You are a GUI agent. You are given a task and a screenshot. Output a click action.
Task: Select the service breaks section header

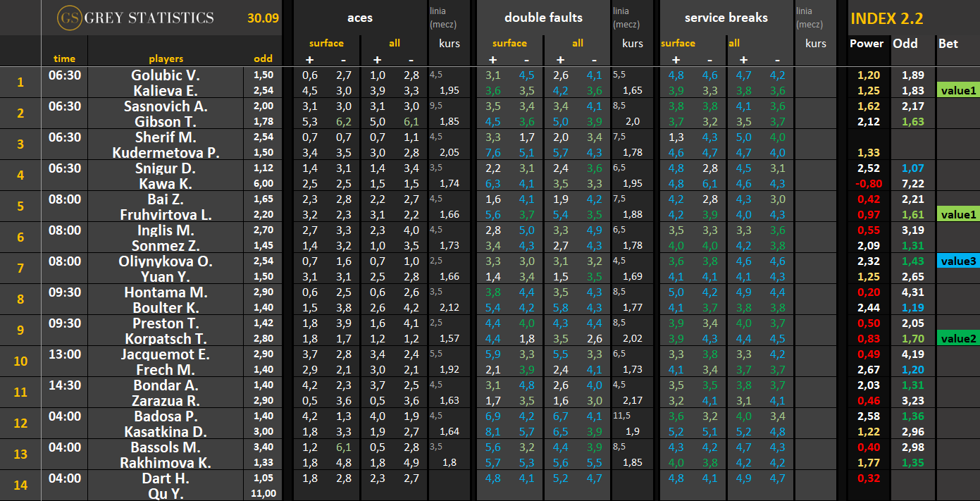coord(725,18)
